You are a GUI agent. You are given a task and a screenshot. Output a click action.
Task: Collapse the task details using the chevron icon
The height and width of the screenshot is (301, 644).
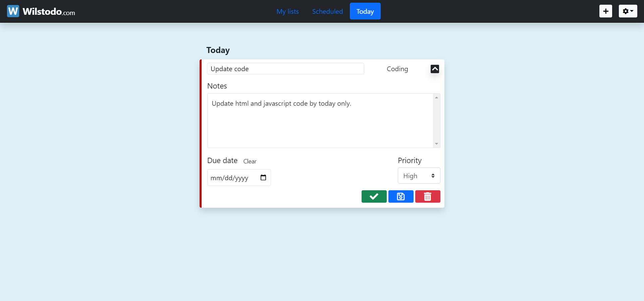pyautogui.click(x=435, y=69)
